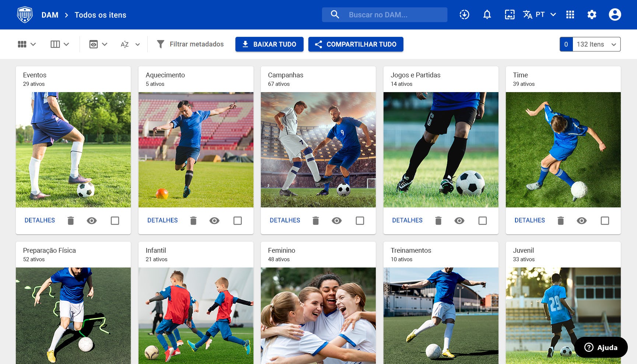
Task: Expand the columns layout dropdown arrow
Action: tap(66, 44)
